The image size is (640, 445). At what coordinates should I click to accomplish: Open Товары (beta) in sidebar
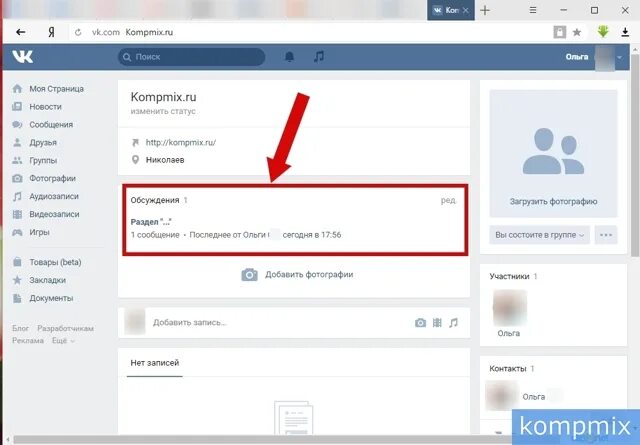coord(55,262)
